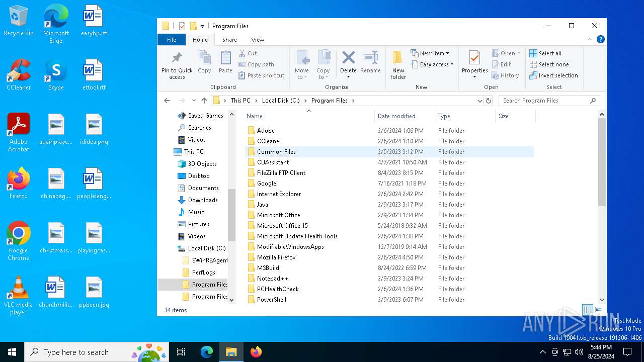The width and height of the screenshot is (644, 362).
Task: Click Copy path in Clipboard group
Action: tap(256, 64)
